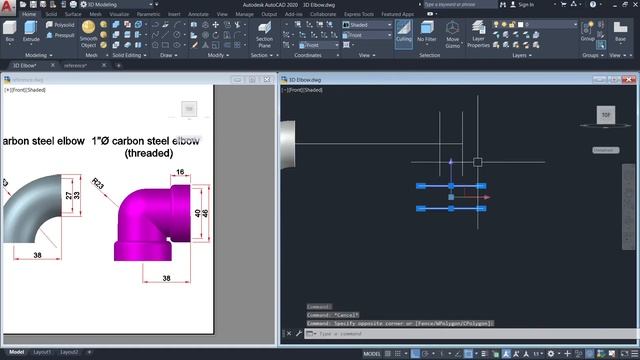Close the command line with X icon
Viewport: 640px width, 360px height.
pos(289,333)
